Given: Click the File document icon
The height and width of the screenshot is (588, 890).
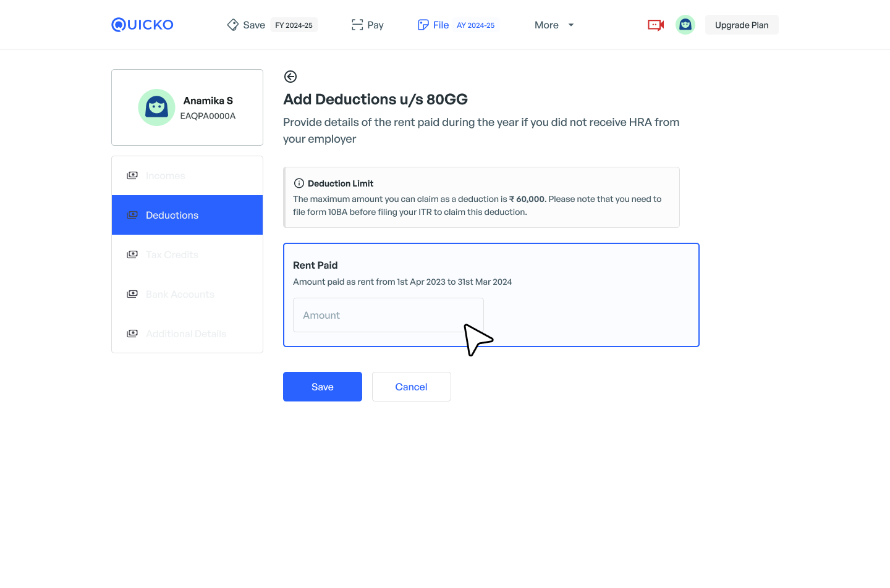Looking at the screenshot, I should coord(423,25).
